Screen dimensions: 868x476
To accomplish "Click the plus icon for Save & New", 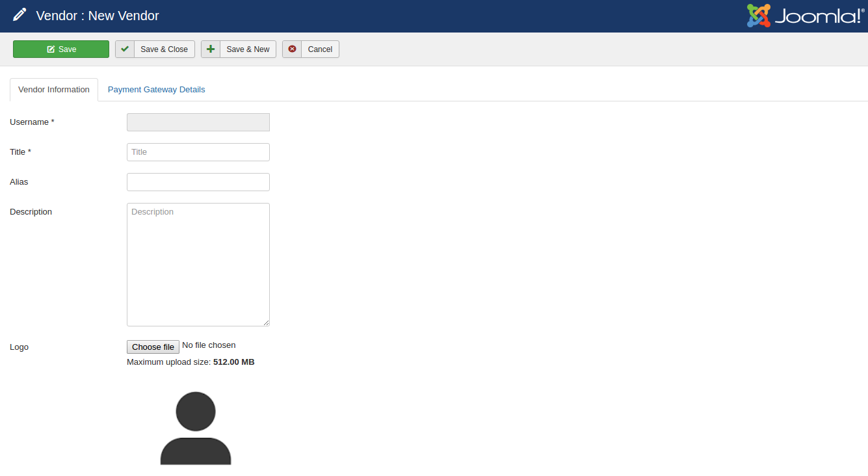I will point(211,49).
